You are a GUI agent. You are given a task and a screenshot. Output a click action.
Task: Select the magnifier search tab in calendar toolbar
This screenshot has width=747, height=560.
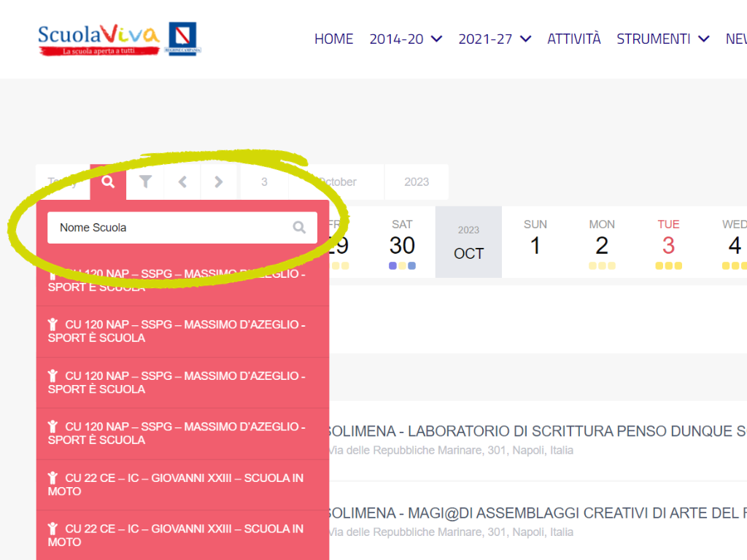coord(108,182)
